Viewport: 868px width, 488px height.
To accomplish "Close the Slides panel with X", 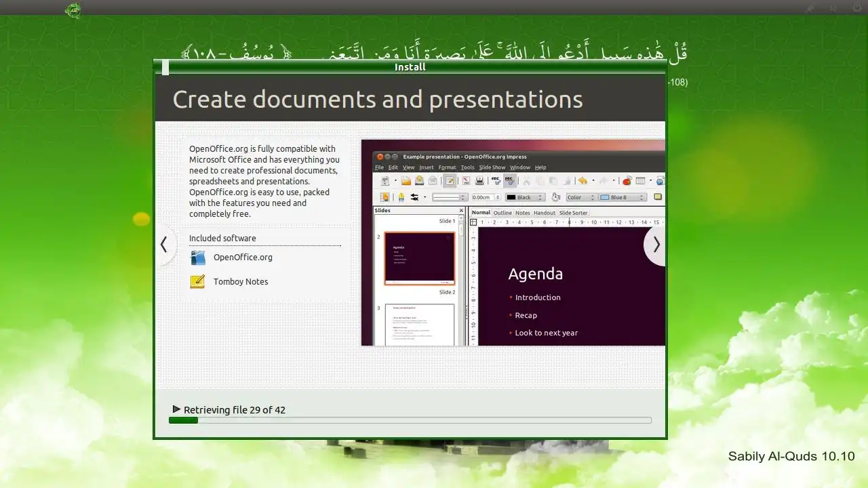I will pyautogui.click(x=461, y=211).
